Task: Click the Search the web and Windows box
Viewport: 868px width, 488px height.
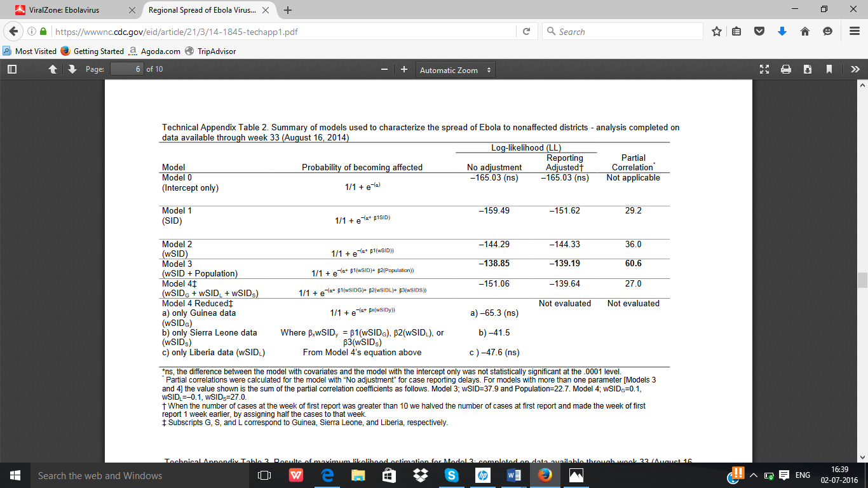Action: [139, 475]
